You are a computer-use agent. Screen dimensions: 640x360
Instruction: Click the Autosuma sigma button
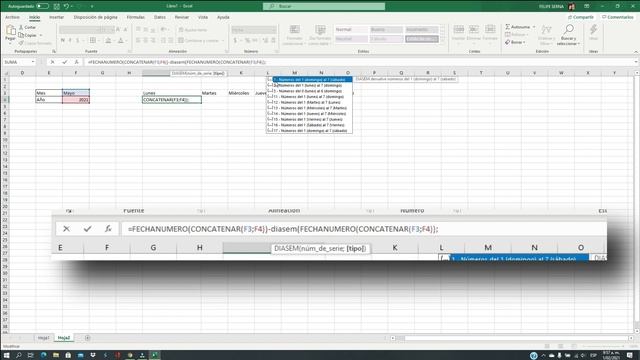pyautogui.click(x=518, y=27)
